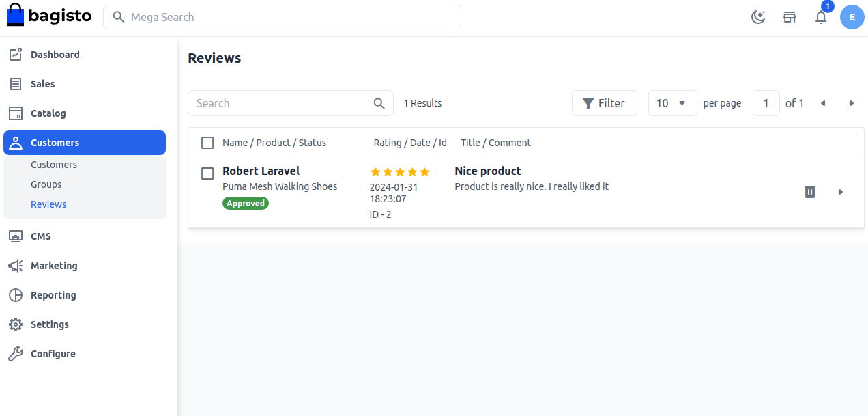Go to next page arrow

tap(852, 103)
